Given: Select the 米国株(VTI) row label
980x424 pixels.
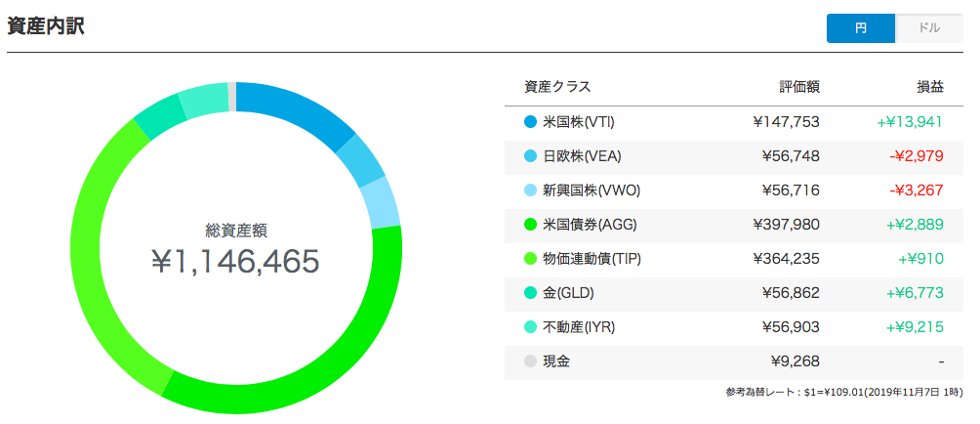Looking at the screenshot, I should (579, 122).
